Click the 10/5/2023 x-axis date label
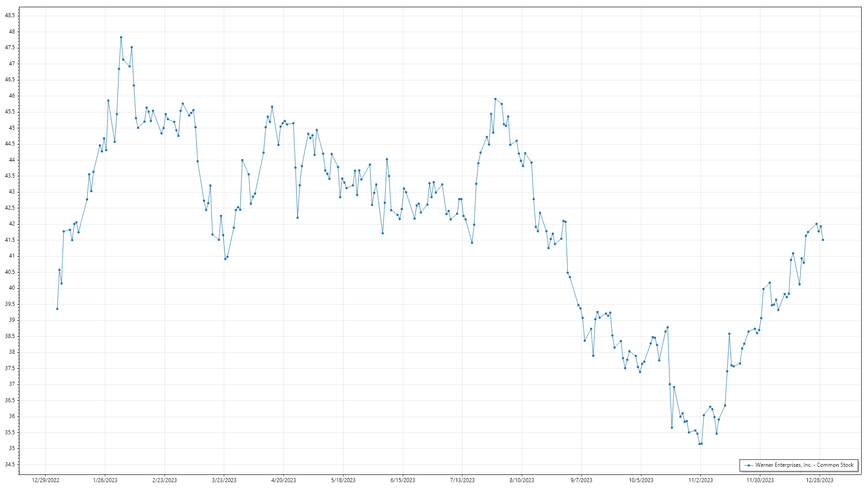The height and width of the screenshot is (488, 868). (641, 480)
